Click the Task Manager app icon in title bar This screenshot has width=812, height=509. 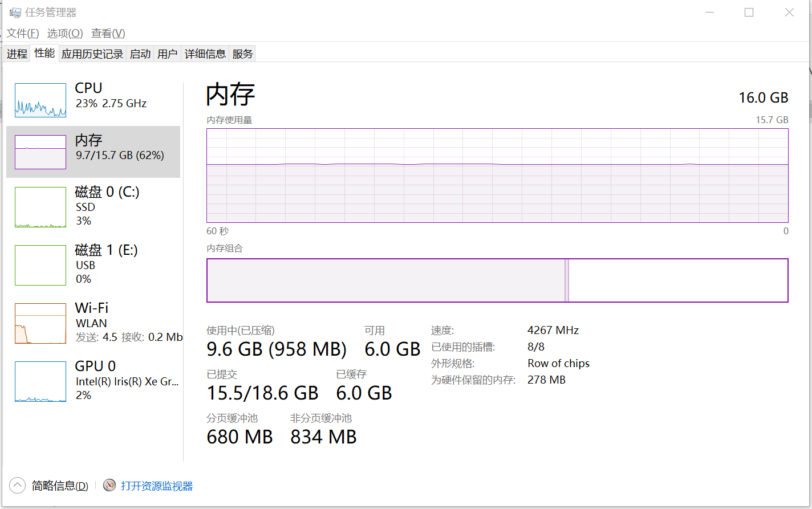click(15, 13)
